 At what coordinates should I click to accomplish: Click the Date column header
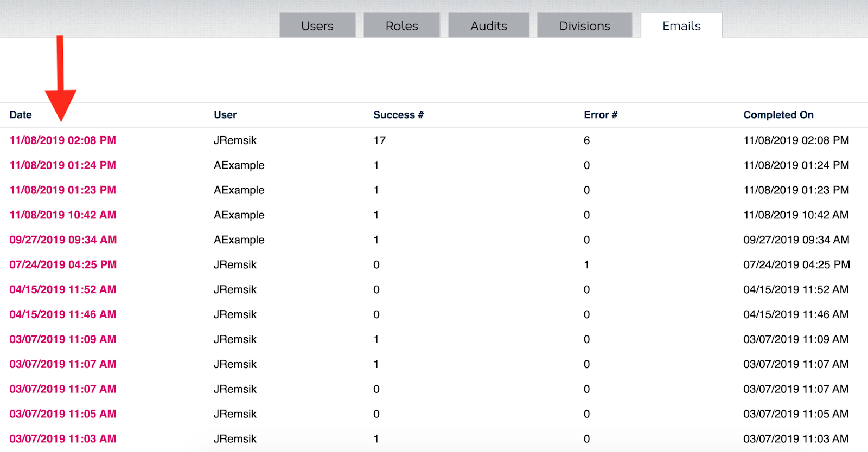point(21,115)
